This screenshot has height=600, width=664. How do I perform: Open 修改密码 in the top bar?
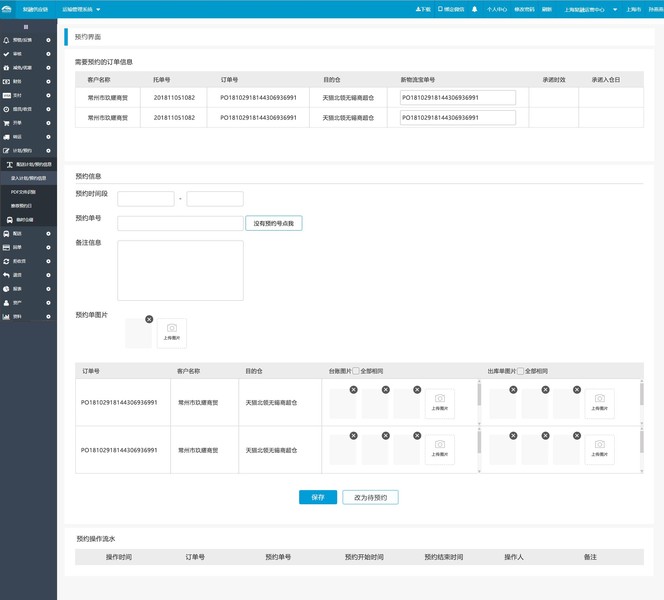click(x=524, y=9)
